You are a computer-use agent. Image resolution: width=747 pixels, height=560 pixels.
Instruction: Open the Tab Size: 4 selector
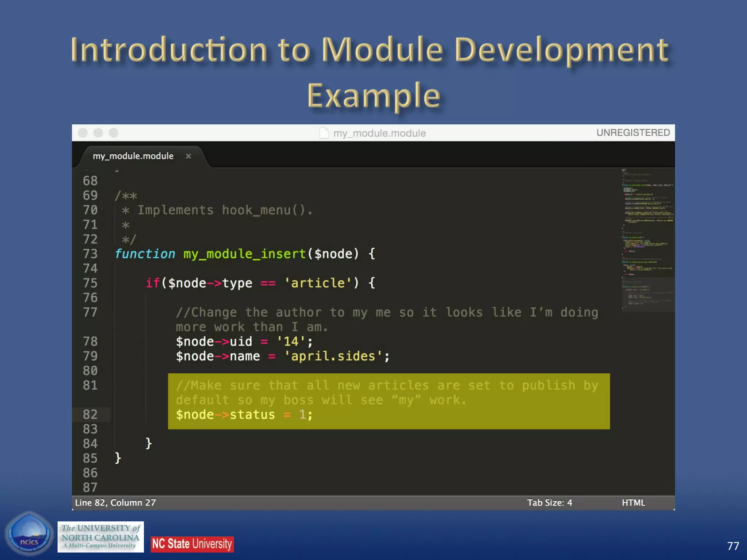point(549,503)
